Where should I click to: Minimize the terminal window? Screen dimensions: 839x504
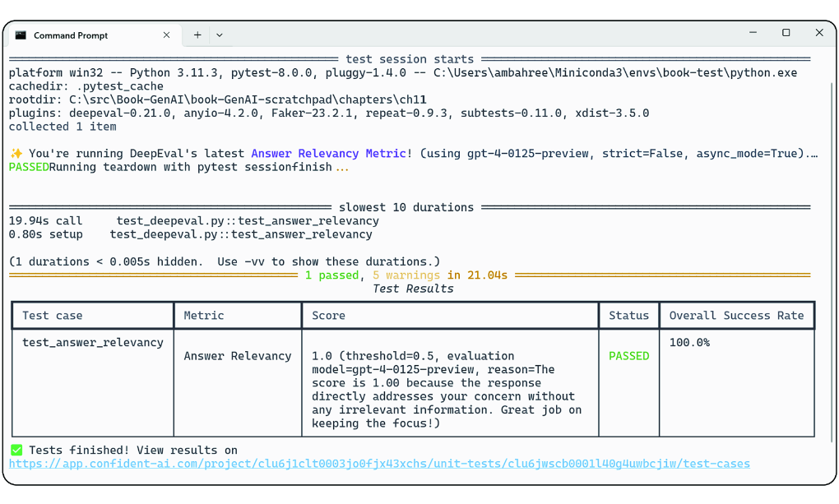[x=753, y=33]
